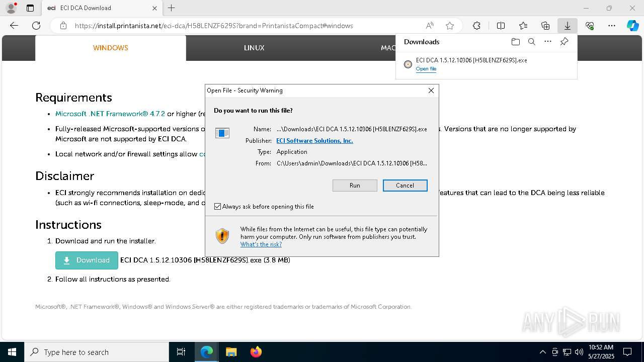This screenshot has width=644, height=362.
Task: Click ECI DCA installer filename text beside Download
Action: point(205,260)
